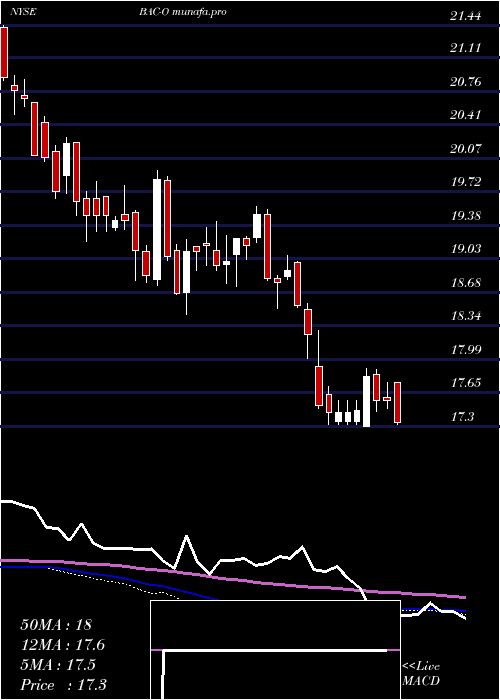Image resolution: width=500 pixels, height=700 pixels.
Task: Click the 21.44 price axis label
Action: (x=466, y=17)
